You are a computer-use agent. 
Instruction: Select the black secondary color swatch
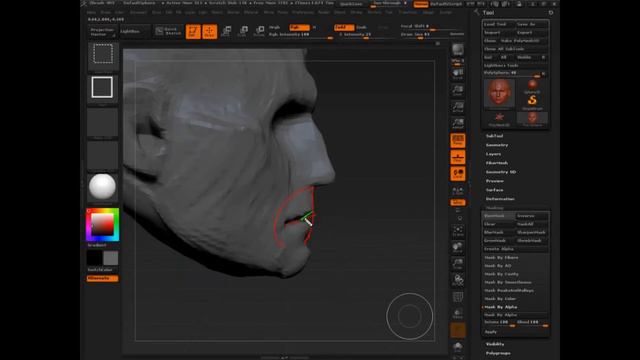point(94,258)
